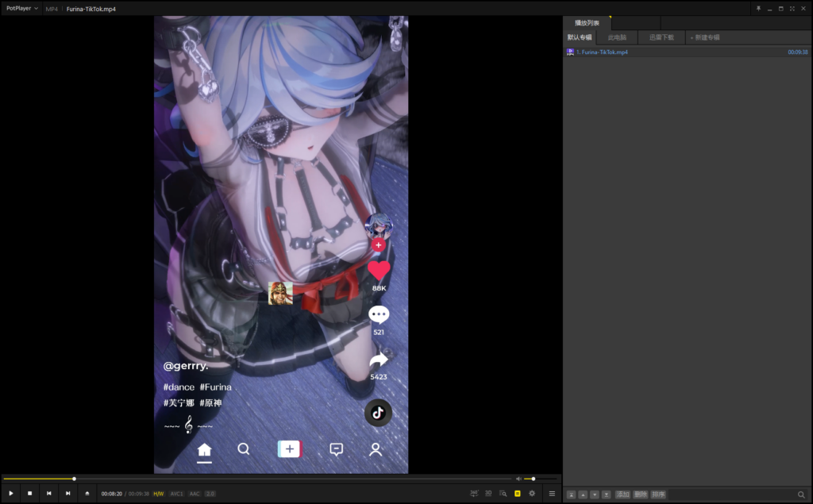The height and width of the screenshot is (504, 813).
Task: Click the red heart like icon
Action: 379,271
